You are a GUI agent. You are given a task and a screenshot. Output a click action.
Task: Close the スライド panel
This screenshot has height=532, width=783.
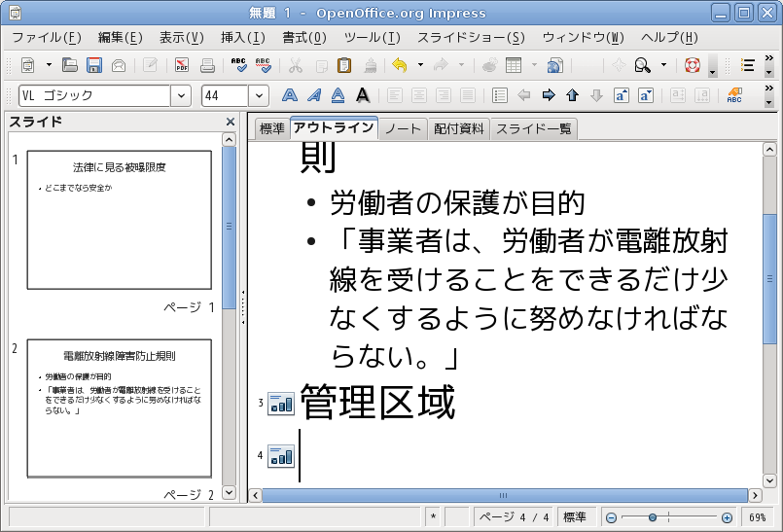pyautogui.click(x=231, y=122)
